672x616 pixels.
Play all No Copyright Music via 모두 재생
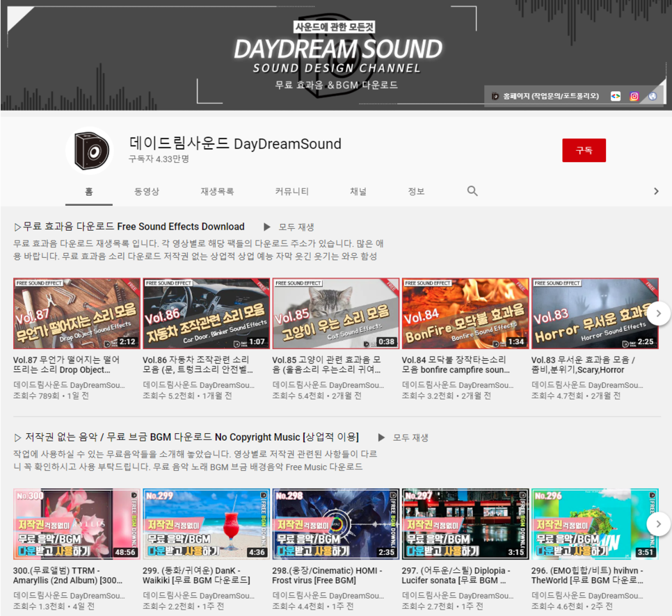tap(410, 438)
